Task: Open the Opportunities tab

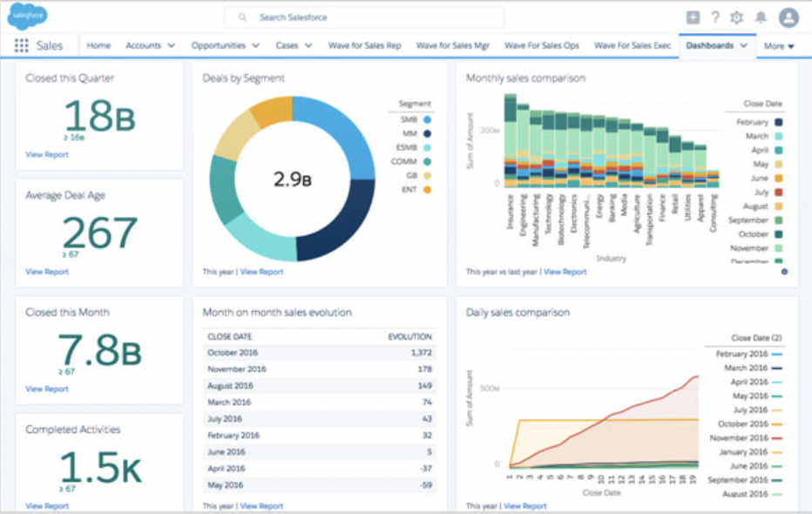Action: [219, 45]
